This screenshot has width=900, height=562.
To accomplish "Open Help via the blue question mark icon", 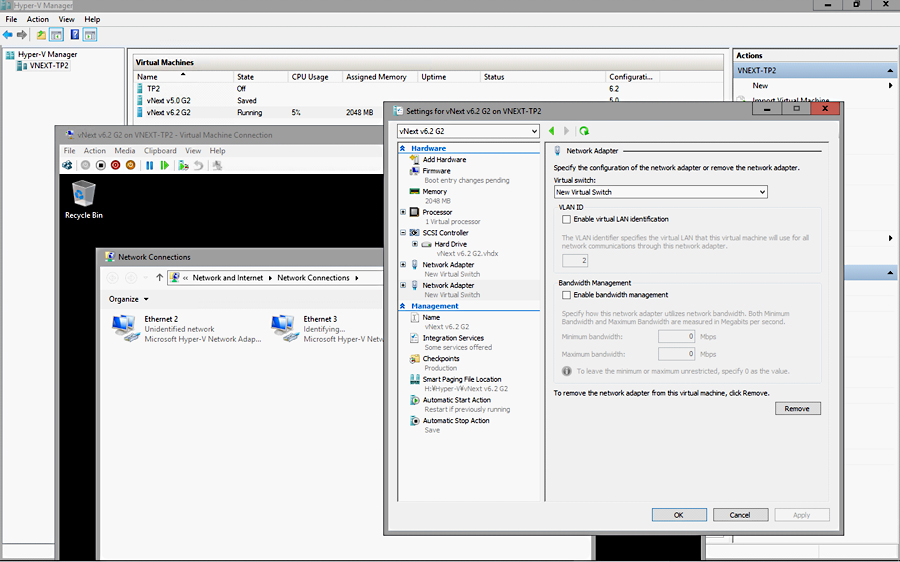I will 75,35.
